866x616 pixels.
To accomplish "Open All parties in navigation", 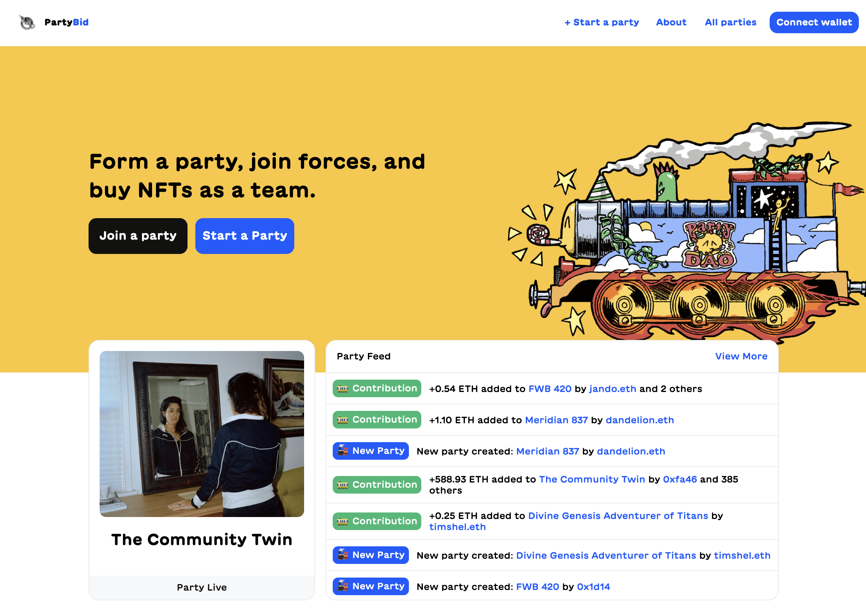I will tap(731, 22).
